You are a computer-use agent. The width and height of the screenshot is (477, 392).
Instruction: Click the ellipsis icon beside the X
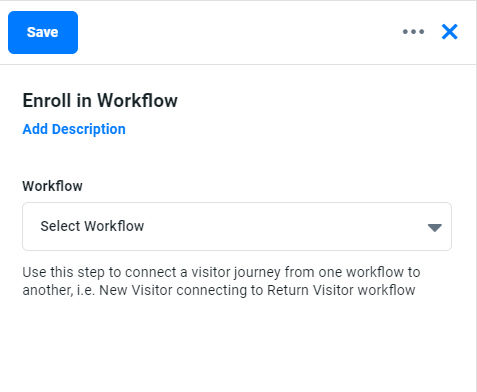pos(413,32)
